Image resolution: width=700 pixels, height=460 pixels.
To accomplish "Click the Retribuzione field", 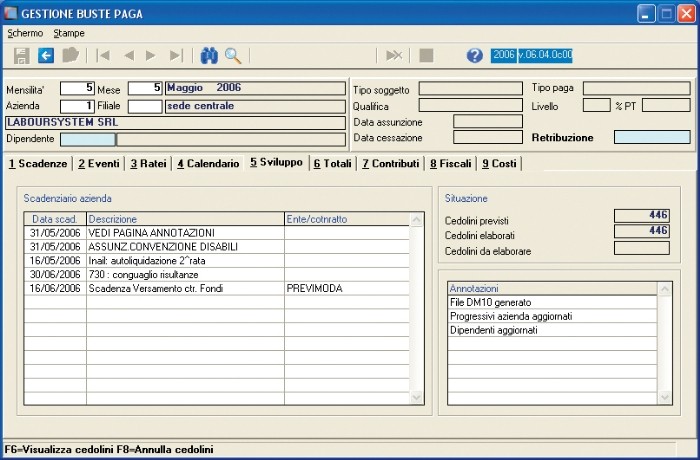I will tap(652, 137).
